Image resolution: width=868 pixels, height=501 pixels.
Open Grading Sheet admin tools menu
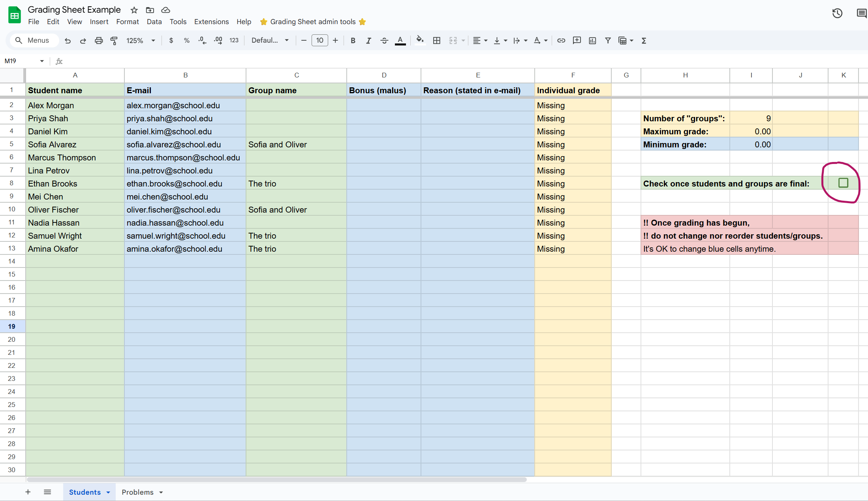pos(313,22)
